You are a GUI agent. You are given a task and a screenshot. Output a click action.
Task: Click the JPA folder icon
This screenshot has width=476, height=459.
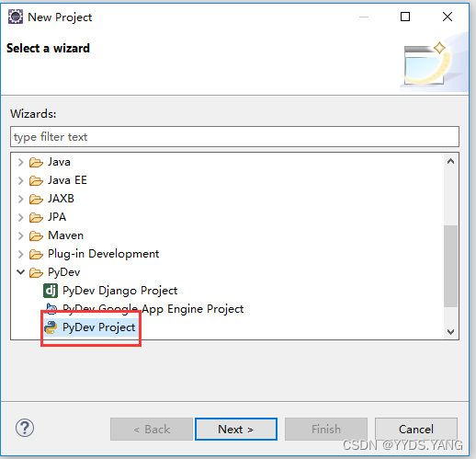point(36,217)
